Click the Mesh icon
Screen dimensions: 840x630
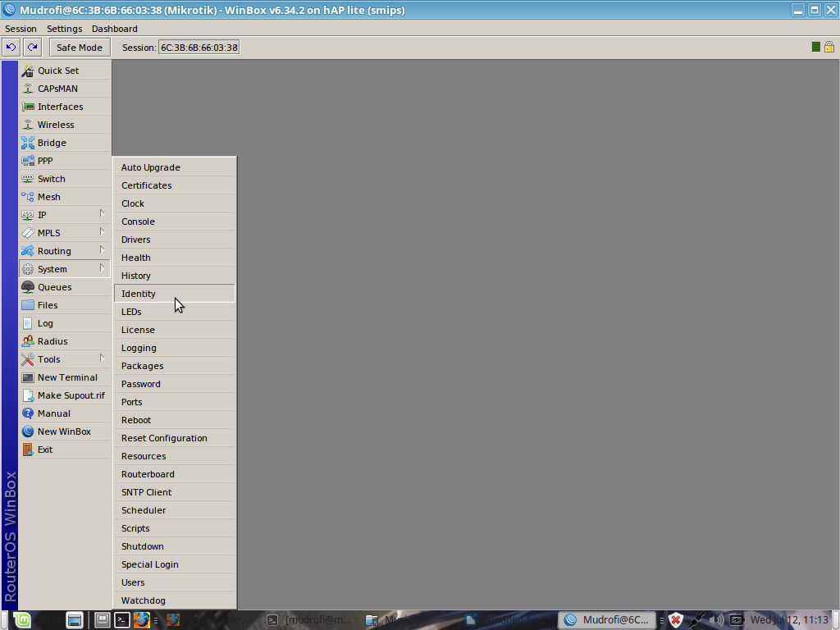pyautogui.click(x=27, y=197)
